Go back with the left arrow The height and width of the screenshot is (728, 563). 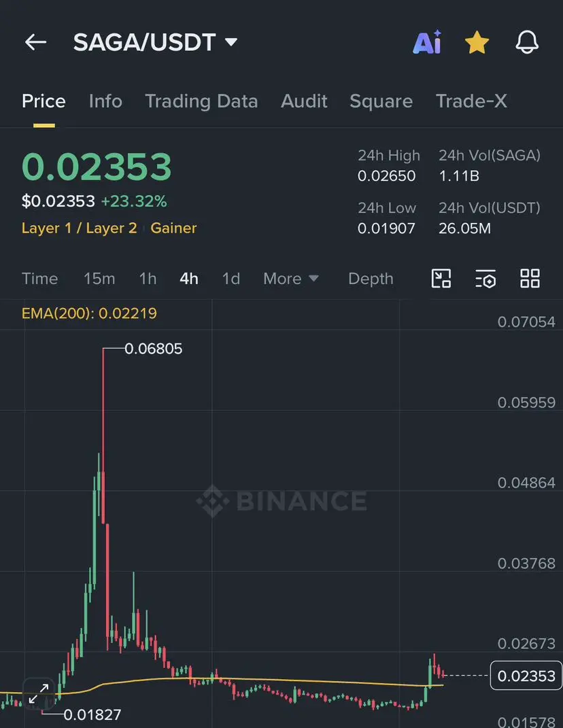36,42
